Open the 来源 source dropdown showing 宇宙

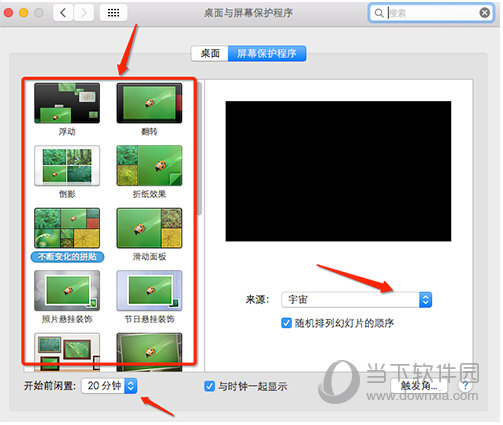tap(357, 299)
